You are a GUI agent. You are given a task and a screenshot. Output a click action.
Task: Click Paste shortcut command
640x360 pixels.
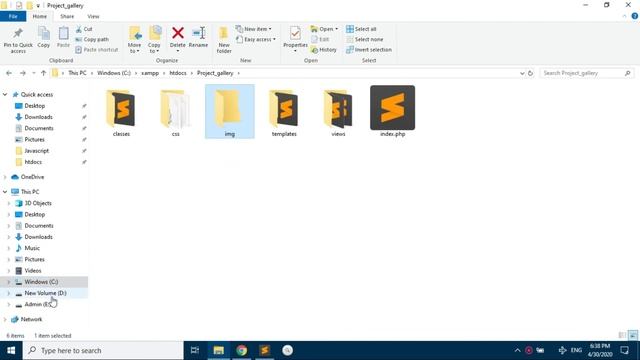click(97, 50)
